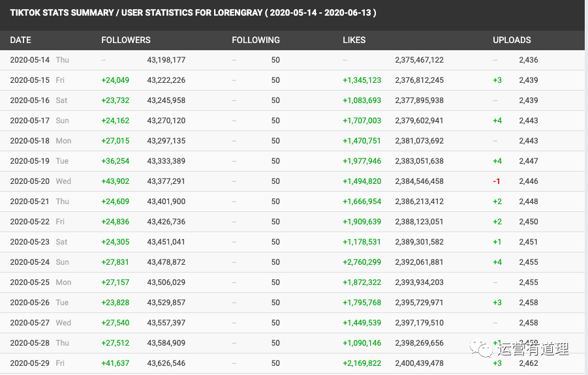Select the date 2020-05-15

tap(29, 80)
